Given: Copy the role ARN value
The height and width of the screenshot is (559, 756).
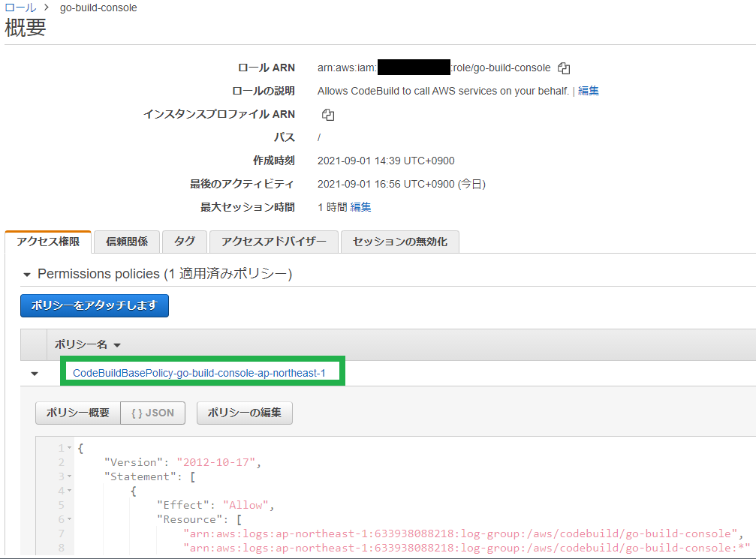Looking at the screenshot, I should [x=564, y=68].
